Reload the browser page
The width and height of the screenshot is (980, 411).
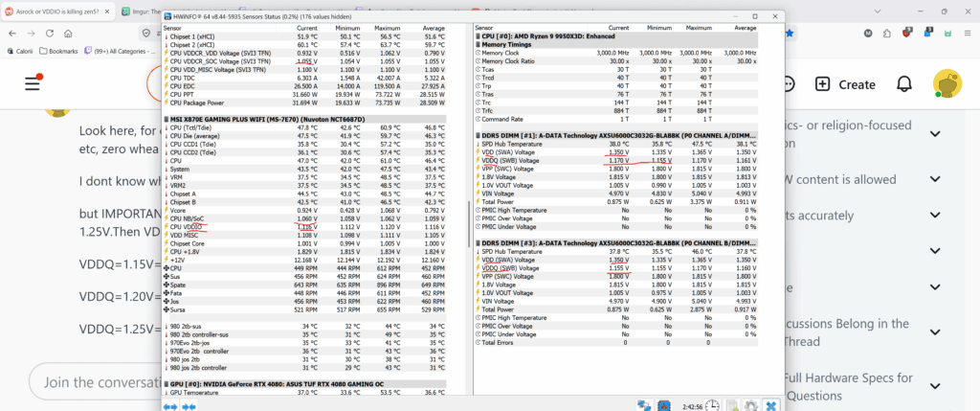coord(50,34)
